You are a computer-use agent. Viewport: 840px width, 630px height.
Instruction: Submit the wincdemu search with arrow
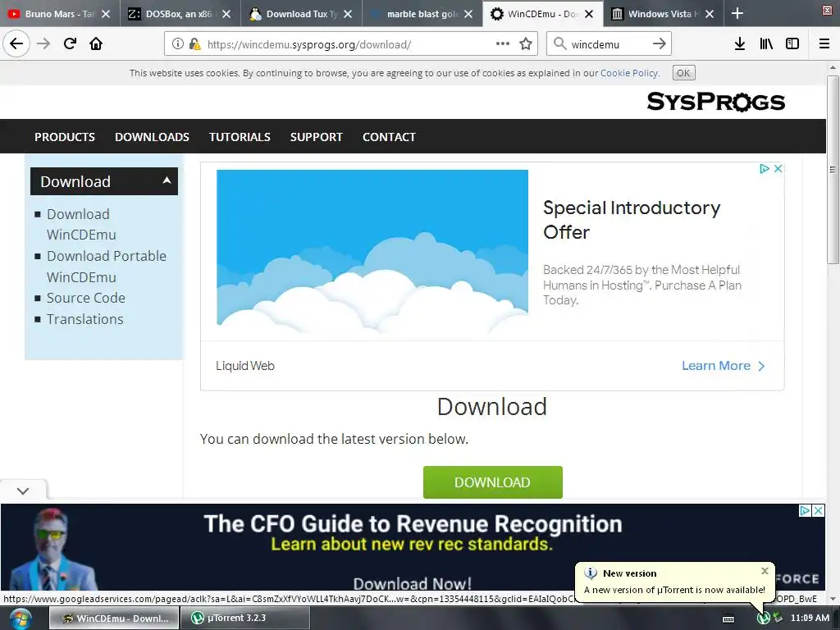(x=660, y=44)
